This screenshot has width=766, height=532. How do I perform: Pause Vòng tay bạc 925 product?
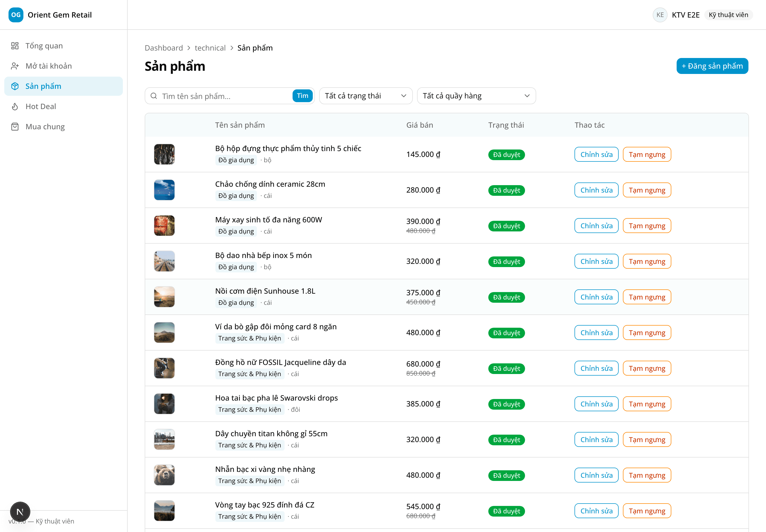(x=647, y=511)
